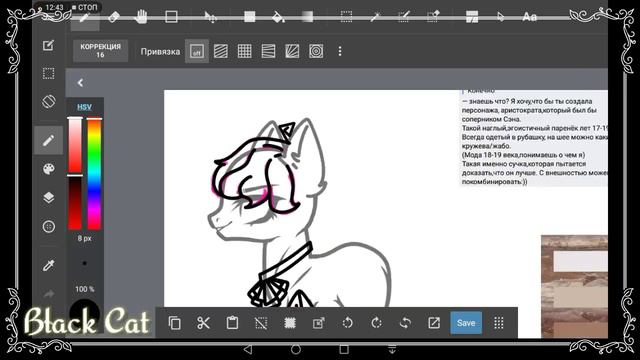This screenshot has width=640, height=360.
Task: Change brush opacity at 100 %
Action: [84, 289]
